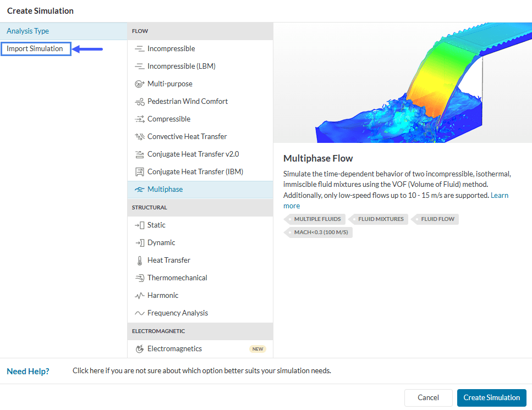Click the Pedestrian Wind Comfort icon

(139, 102)
